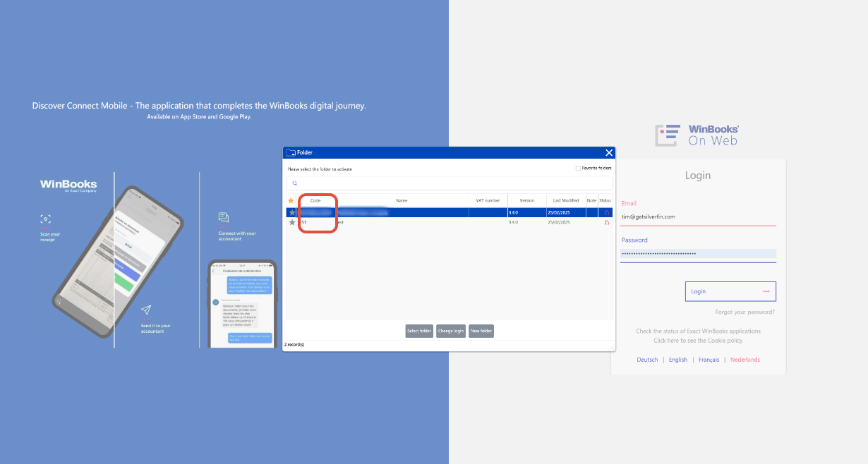Switch language to Français
The image size is (868, 464).
click(709, 360)
